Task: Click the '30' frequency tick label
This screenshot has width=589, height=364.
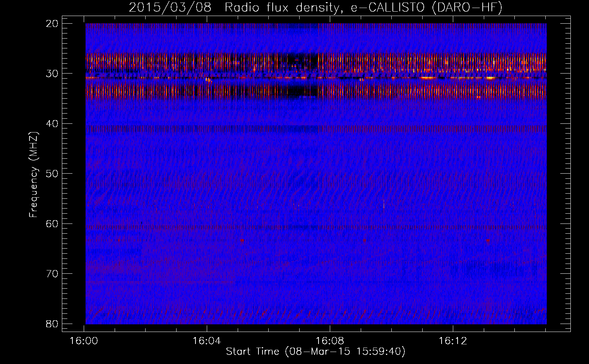Action: click(52, 74)
